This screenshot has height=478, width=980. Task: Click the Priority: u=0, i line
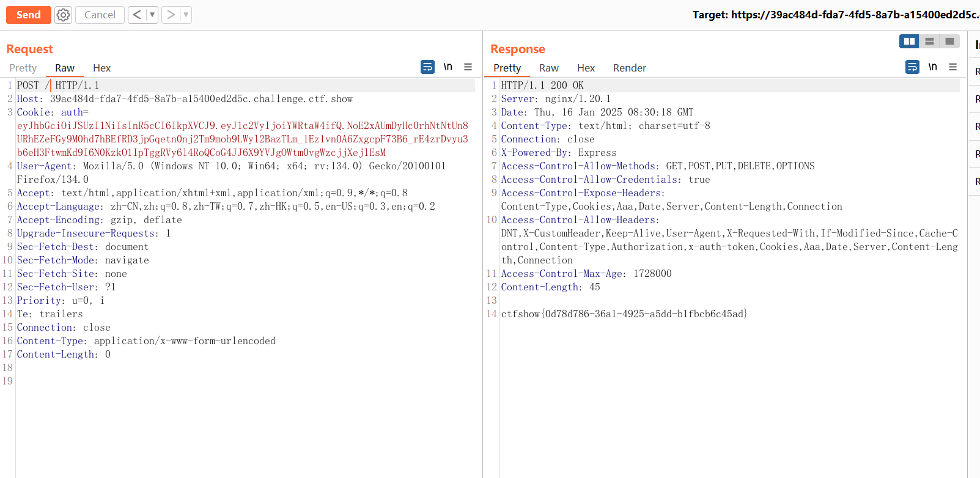(x=61, y=300)
